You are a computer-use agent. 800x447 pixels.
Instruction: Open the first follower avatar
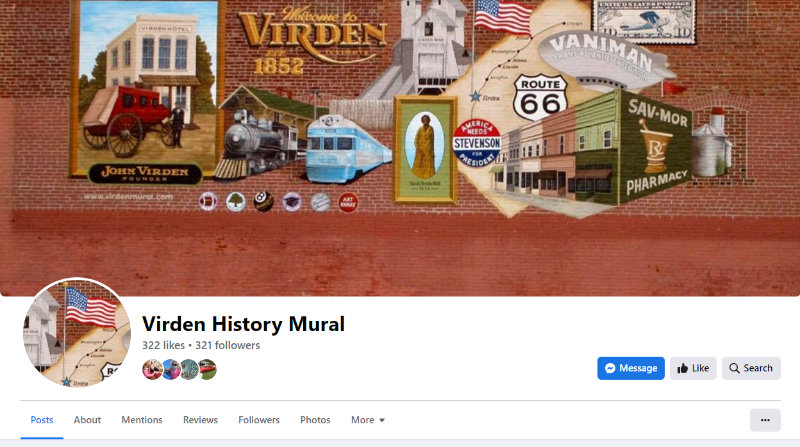click(x=152, y=369)
